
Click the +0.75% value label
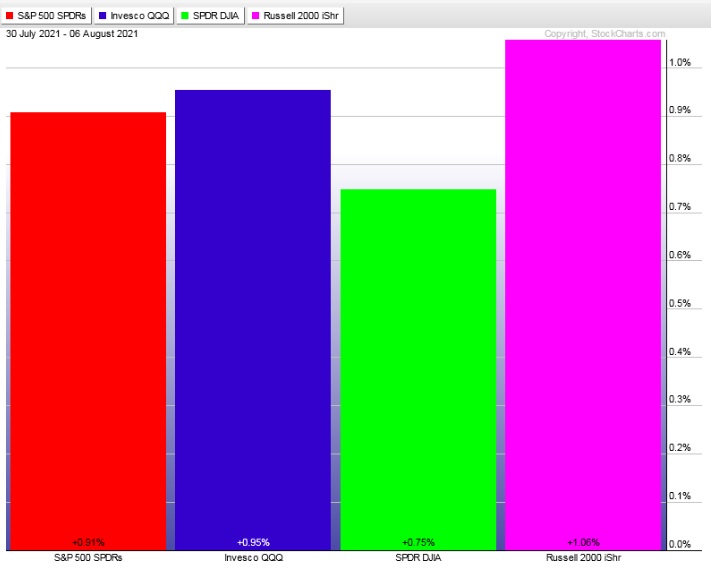[x=419, y=542]
